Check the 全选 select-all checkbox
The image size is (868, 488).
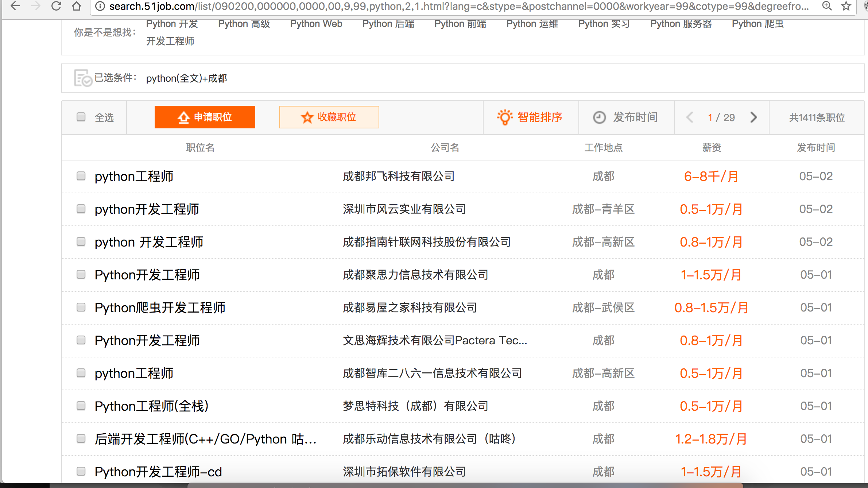[x=81, y=117]
